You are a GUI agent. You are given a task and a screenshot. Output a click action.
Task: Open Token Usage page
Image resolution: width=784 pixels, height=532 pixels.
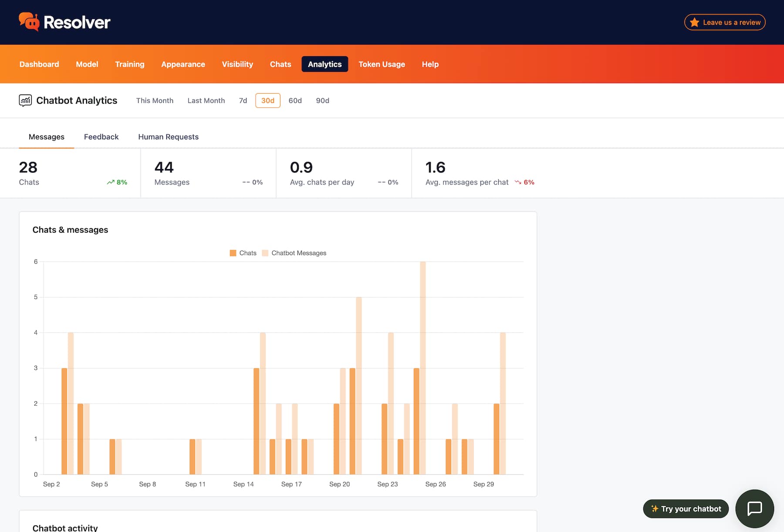(382, 64)
